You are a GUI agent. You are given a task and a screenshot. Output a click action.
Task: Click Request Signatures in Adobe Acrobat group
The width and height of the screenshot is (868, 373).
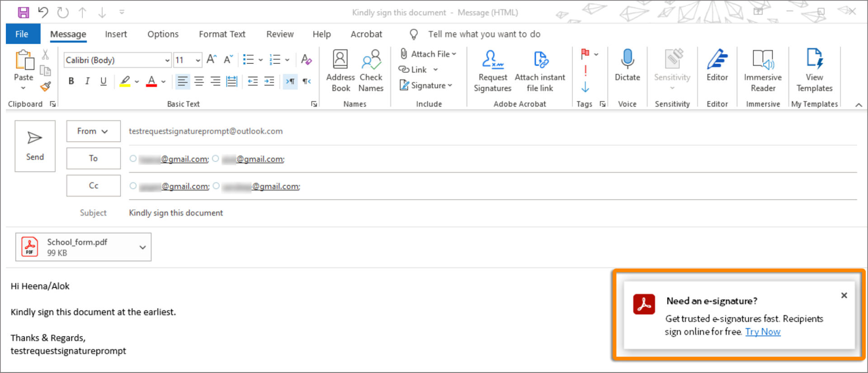(x=493, y=71)
